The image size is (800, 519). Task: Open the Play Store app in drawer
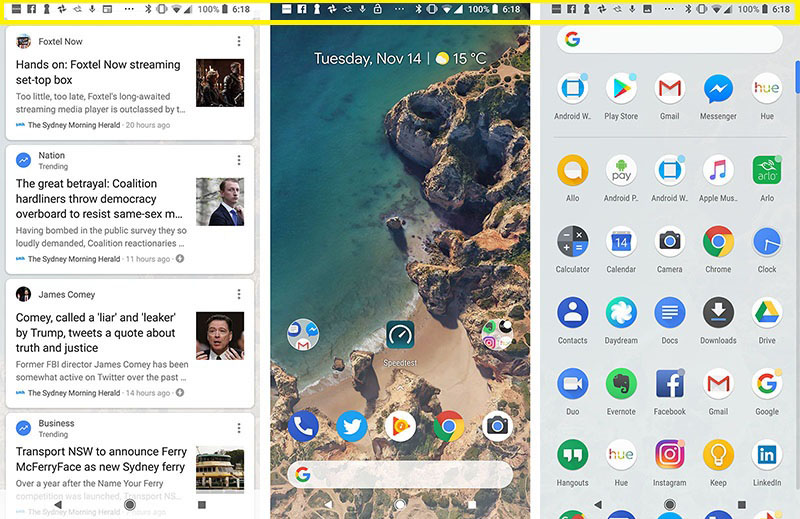(621, 89)
